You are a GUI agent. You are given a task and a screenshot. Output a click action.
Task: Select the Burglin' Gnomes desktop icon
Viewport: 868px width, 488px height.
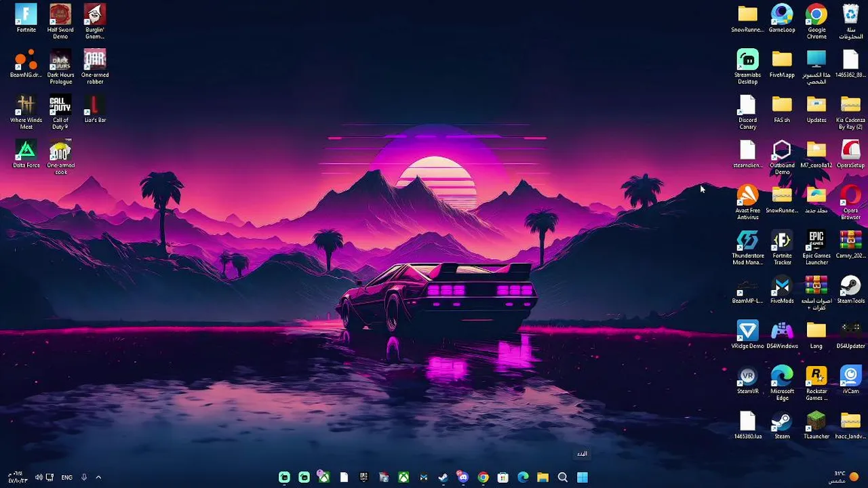[x=95, y=21]
